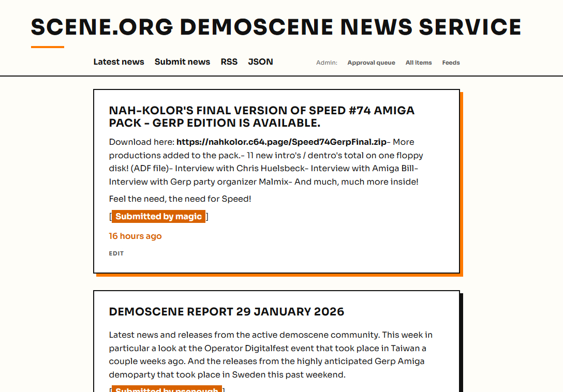Open the admin Approval queue
563x392 pixels.
point(371,63)
